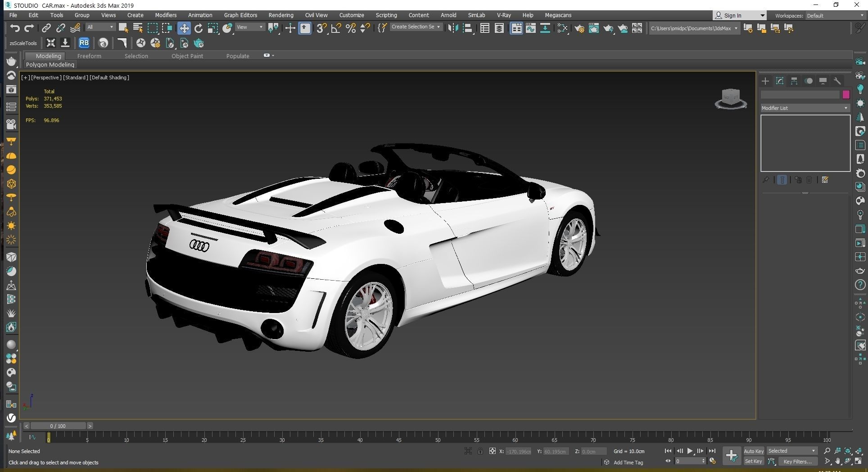Open the Hierarchy command panel tab

tap(794, 81)
